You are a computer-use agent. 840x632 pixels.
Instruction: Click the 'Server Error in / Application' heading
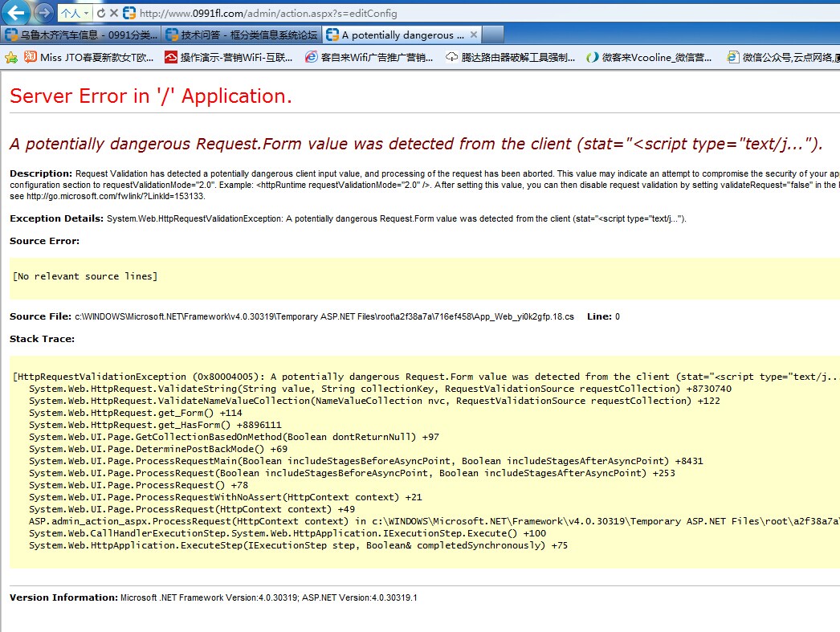[151, 96]
